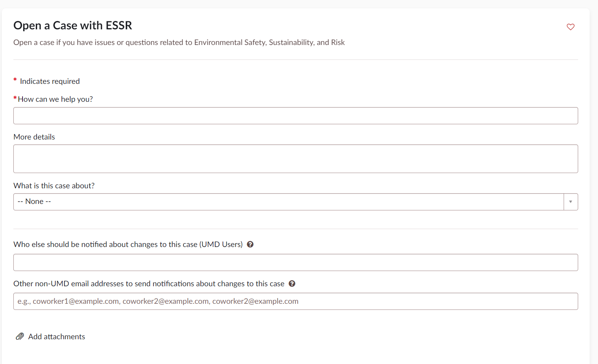Click the "What is this case about?" label

54,186
